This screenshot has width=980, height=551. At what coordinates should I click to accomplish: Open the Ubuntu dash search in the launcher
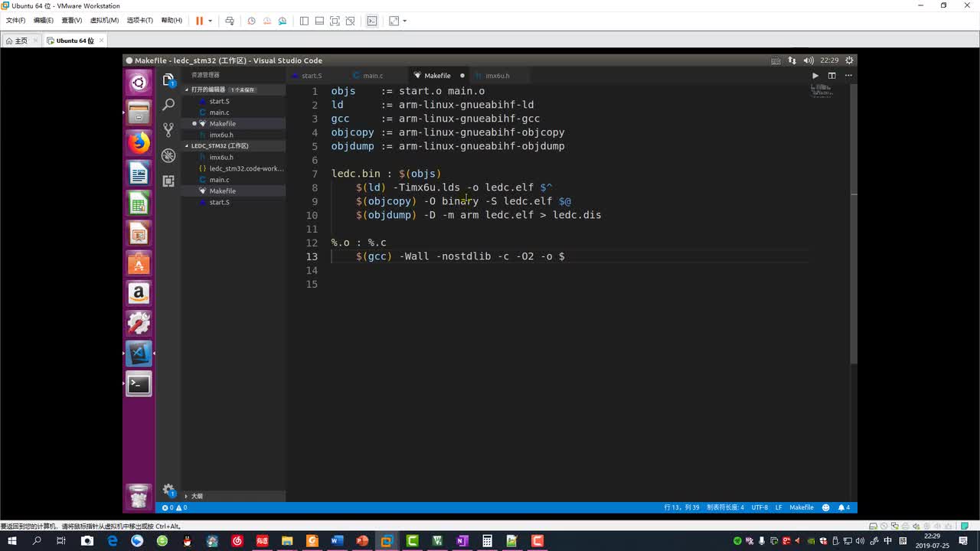tap(139, 83)
